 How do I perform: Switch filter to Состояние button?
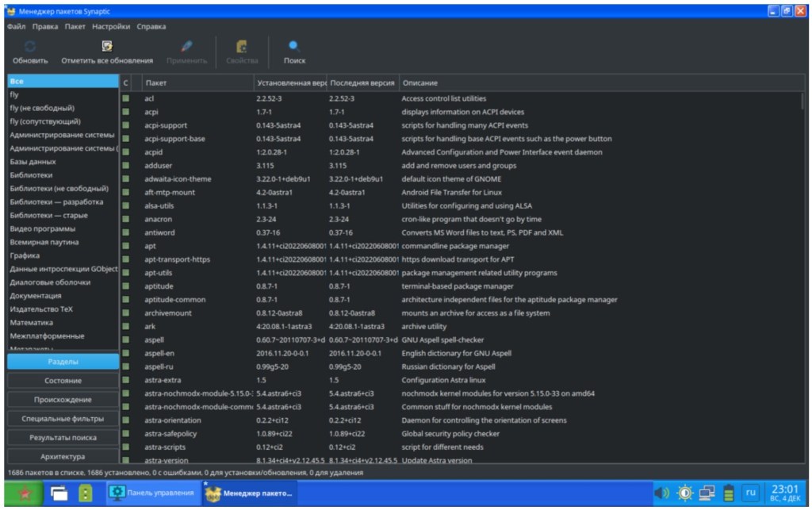pyautogui.click(x=63, y=381)
